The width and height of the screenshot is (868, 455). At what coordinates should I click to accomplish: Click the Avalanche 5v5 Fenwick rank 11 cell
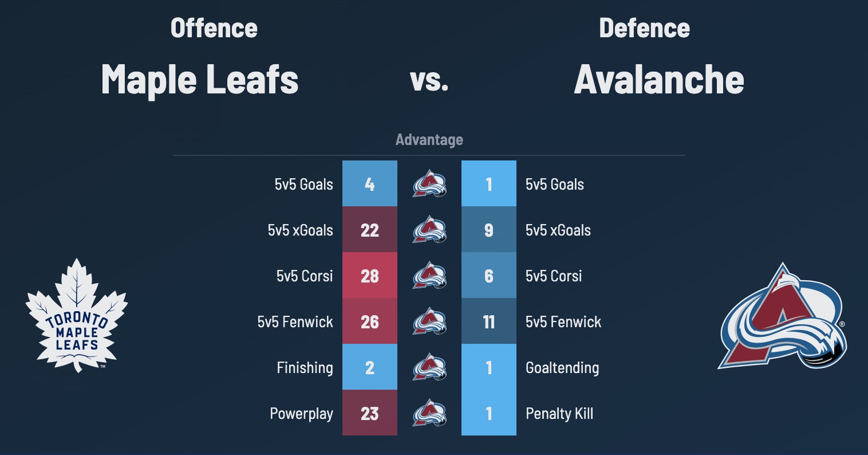click(x=489, y=321)
